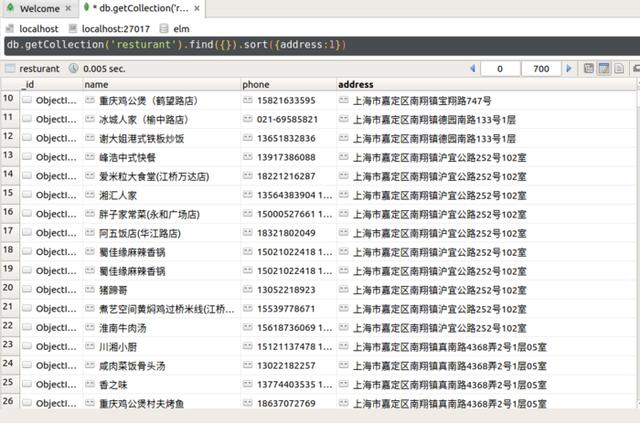
Task: Click the name cell 湘汇人家
Action: [162, 195]
